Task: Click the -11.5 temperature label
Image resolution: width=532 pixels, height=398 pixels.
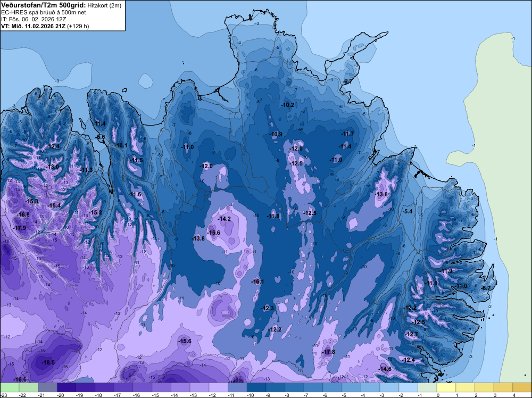Action: pos(136,161)
